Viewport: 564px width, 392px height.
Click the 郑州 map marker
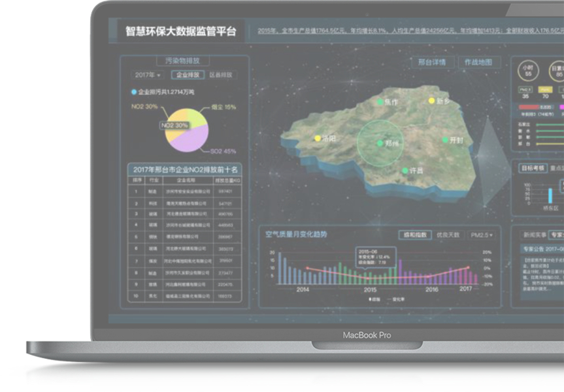[379, 142]
